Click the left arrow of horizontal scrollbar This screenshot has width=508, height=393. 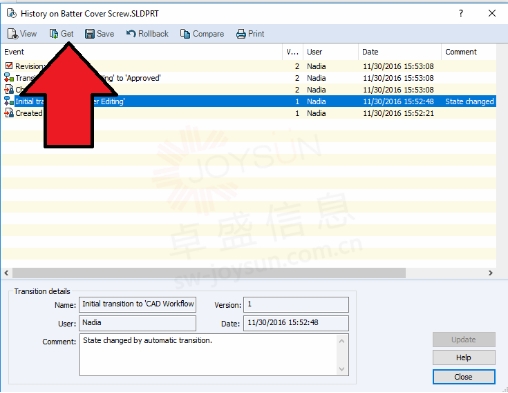(6, 273)
